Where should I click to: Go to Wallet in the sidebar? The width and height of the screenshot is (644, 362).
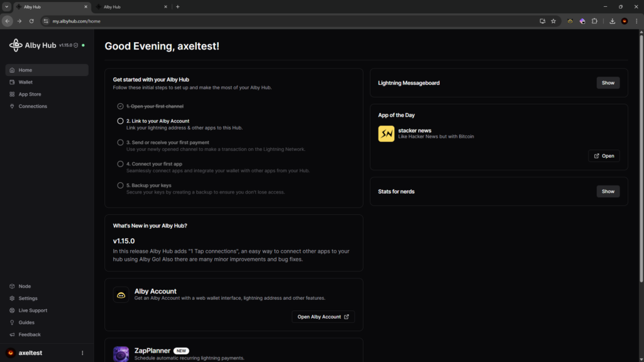pyautogui.click(x=25, y=82)
